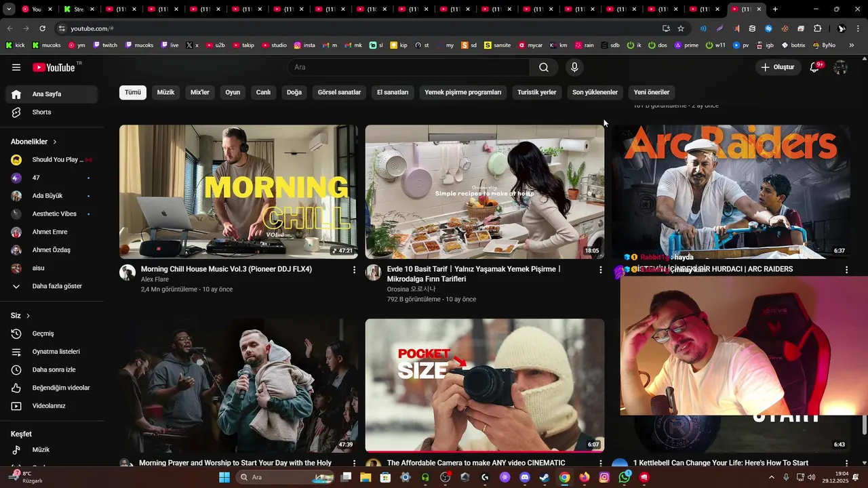Image resolution: width=868 pixels, height=488 pixels.
Task: Select the Doğa filter chip
Action: [x=294, y=92]
